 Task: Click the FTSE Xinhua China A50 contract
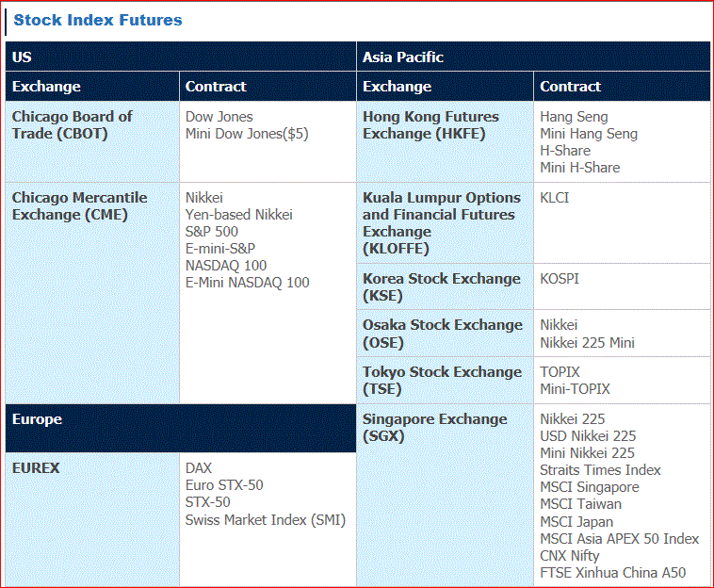tap(613, 573)
